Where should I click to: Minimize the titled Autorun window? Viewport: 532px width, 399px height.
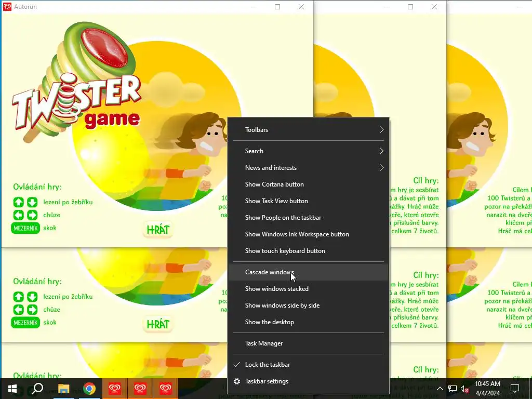254,7
